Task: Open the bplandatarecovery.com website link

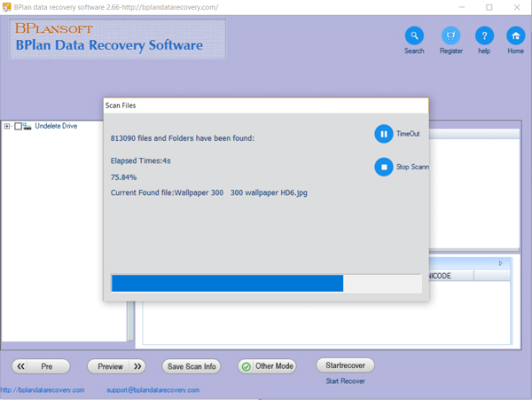Action: [x=43, y=390]
